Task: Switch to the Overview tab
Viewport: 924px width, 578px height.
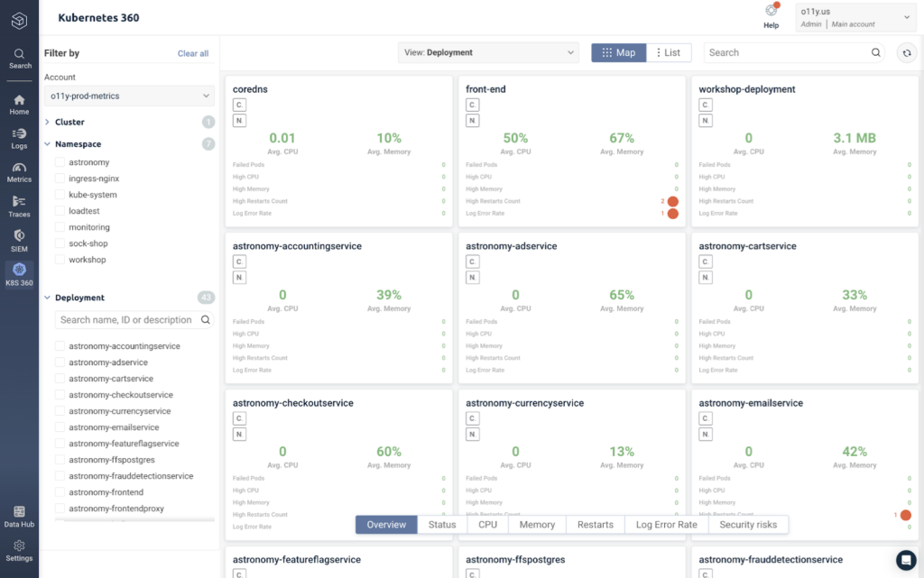Action: click(x=386, y=525)
